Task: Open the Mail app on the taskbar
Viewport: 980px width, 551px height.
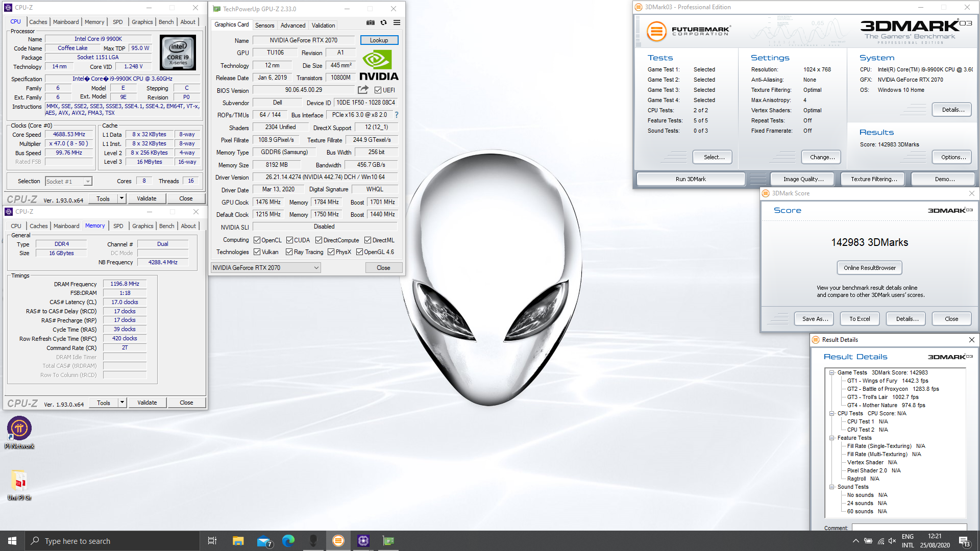Action: (x=264, y=541)
